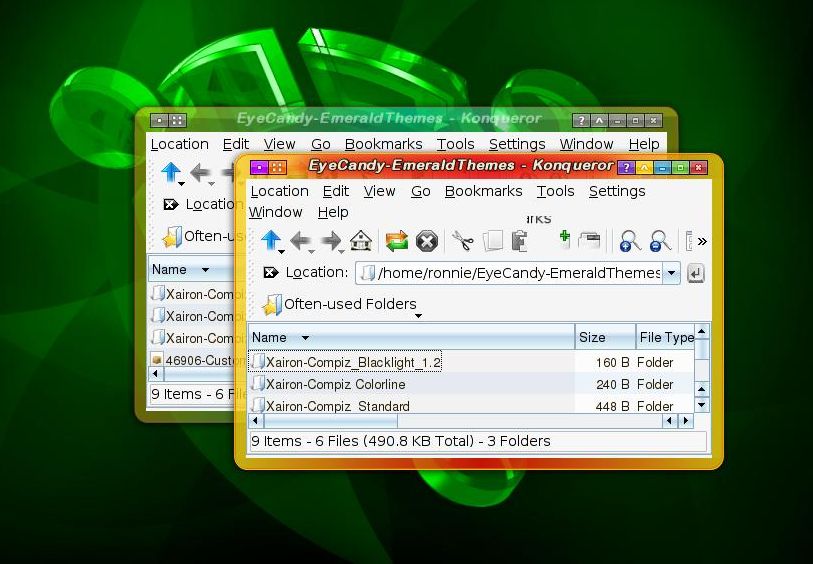Click the partially hidden view icon before chevron
Screen dimensions: 813x564
(x=689, y=241)
